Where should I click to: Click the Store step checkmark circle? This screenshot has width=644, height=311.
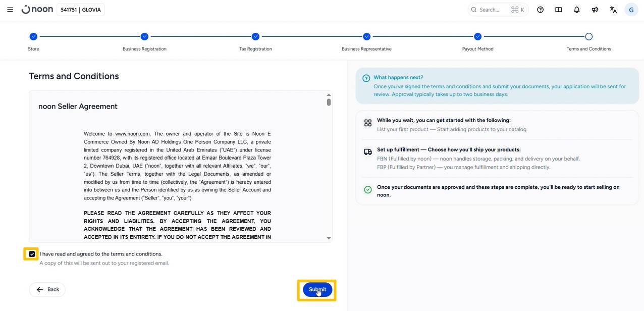[33, 36]
